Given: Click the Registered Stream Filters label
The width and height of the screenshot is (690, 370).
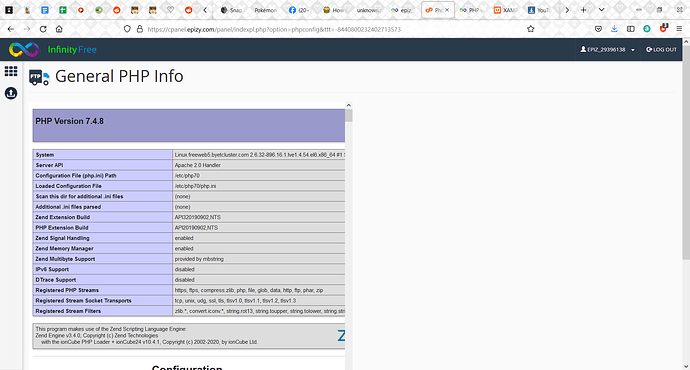Looking at the screenshot, I should [68, 311].
